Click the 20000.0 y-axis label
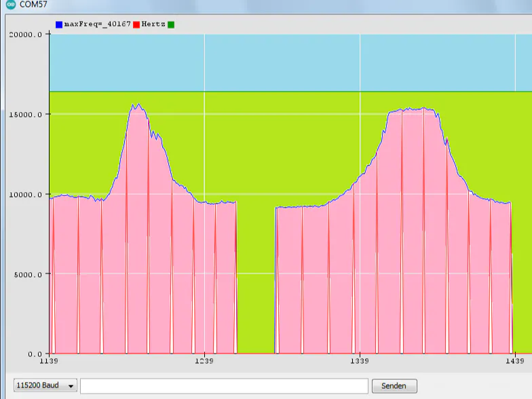Screen dimensions: 532x399 pos(26,35)
